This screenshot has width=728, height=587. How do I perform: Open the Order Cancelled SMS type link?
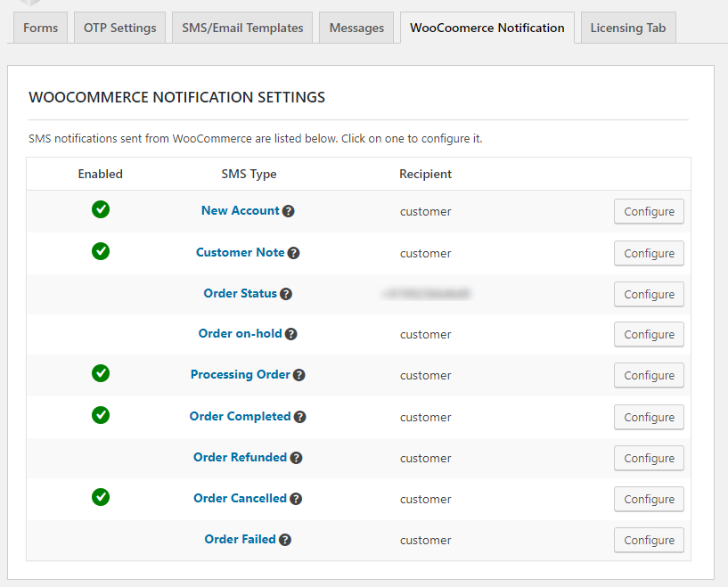240,499
